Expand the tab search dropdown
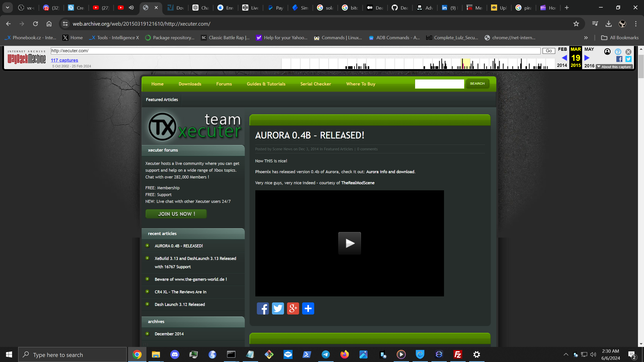Image resolution: width=644 pixels, height=362 pixels. [8, 8]
